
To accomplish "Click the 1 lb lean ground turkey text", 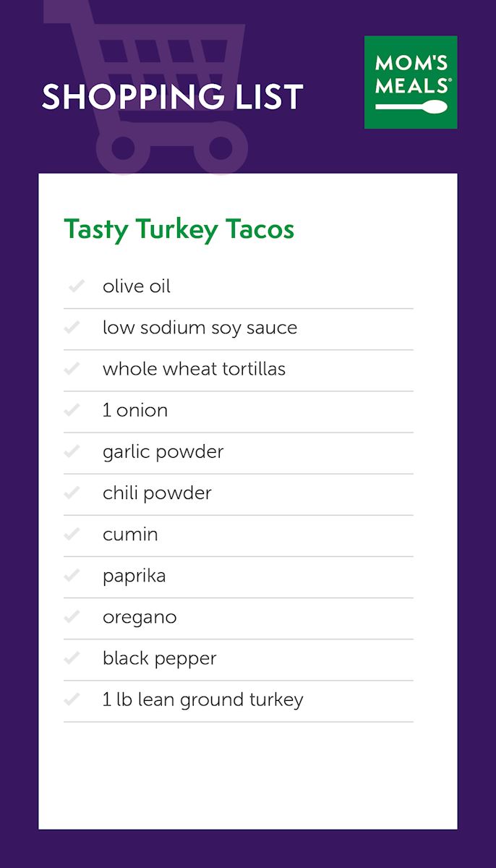I will click(x=202, y=700).
